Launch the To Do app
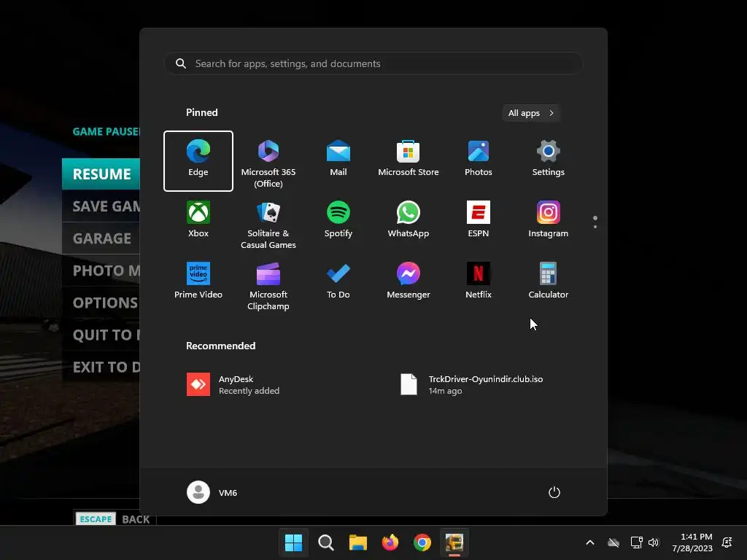Viewport: 747px width, 560px height. (338, 284)
